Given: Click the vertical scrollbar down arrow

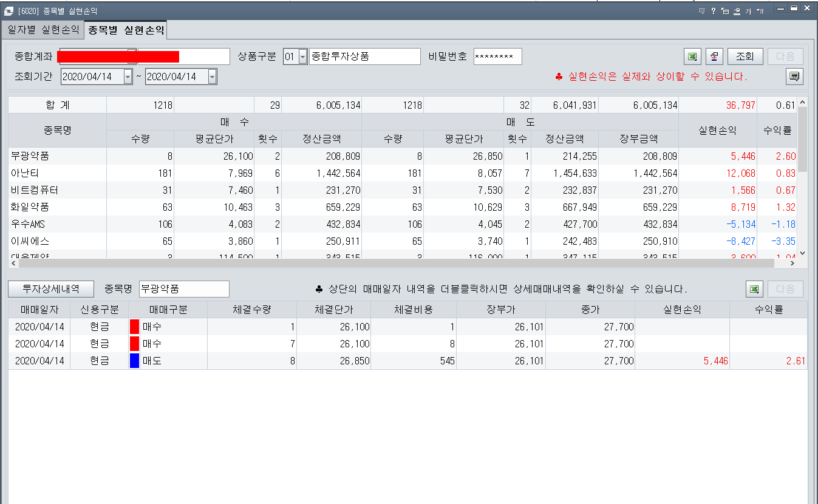Looking at the screenshot, I should click(x=802, y=253).
